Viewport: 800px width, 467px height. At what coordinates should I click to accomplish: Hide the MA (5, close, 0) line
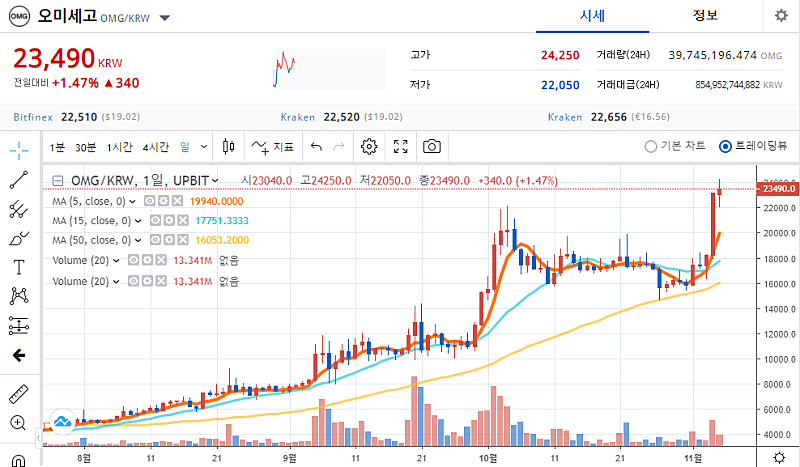[x=149, y=201]
